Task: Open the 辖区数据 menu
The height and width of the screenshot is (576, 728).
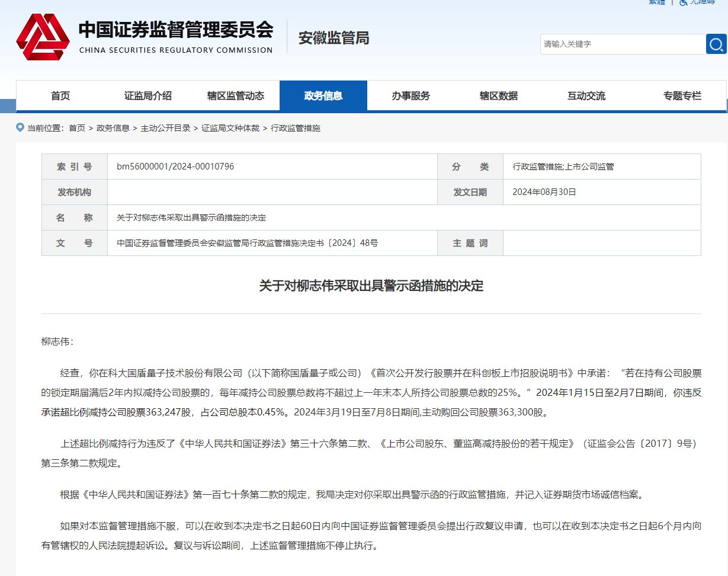Action: click(x=498, y=95)
